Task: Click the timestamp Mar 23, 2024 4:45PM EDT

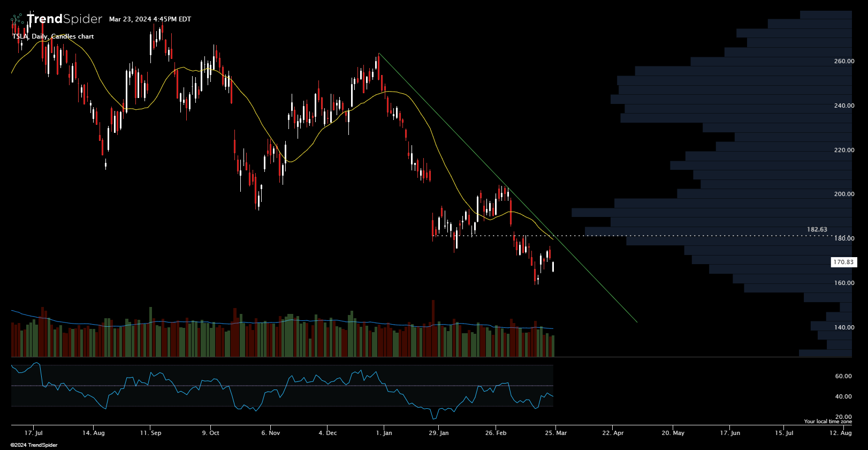Action: click(150, 19)
